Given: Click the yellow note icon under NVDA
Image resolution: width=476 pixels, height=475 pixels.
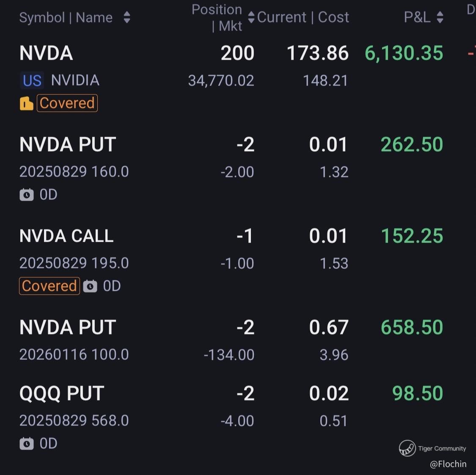Looking at the screenshot, I should [26, 103].
